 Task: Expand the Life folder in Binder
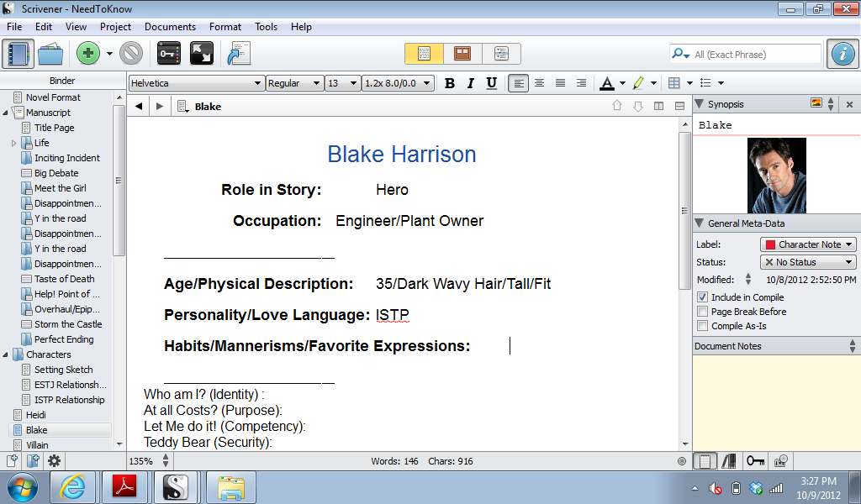(13, 143)
